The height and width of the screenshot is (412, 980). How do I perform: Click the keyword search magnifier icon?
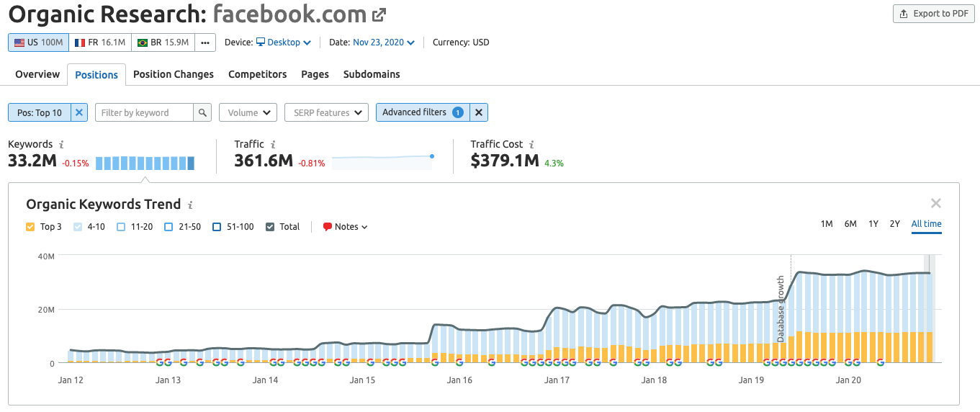pos(203,112)
